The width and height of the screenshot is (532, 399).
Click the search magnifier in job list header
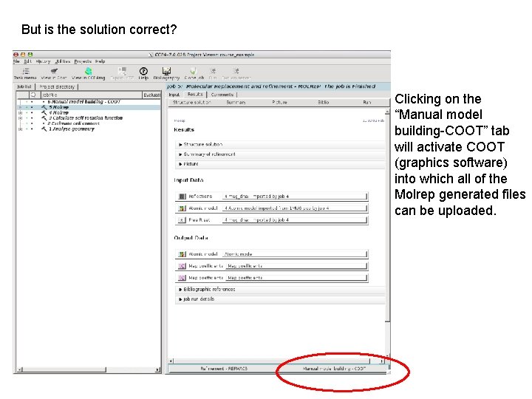pyautogui.click(x=33, y=95)
